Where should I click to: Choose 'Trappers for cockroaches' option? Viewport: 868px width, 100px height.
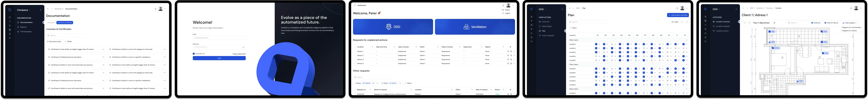pyautogui.click(x=851, y=28)
